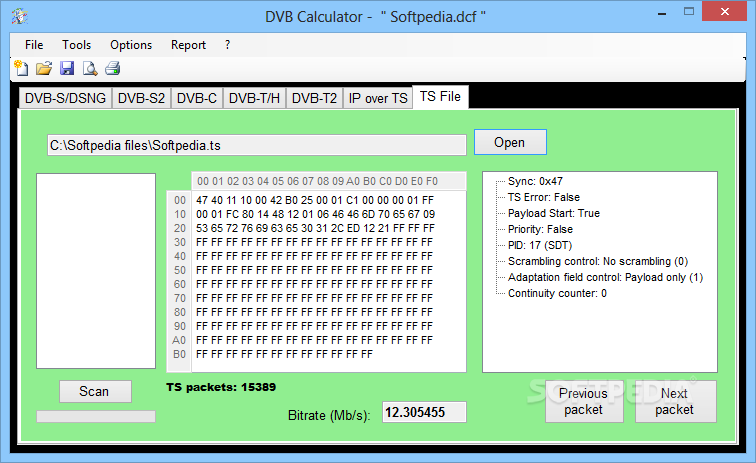
Task: Close the DVB Calculator window
Action: click(725, 12)
